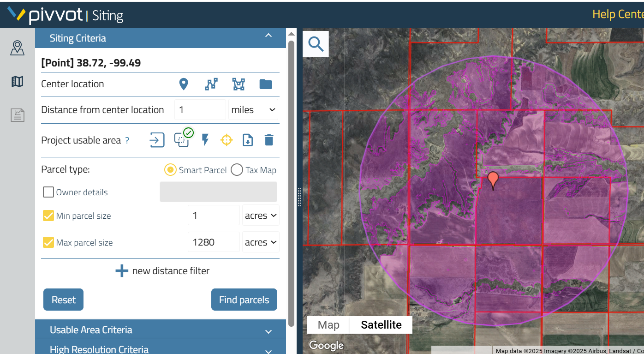Open Project usable area help question mark
644x354 pixels.
(127, 140)
